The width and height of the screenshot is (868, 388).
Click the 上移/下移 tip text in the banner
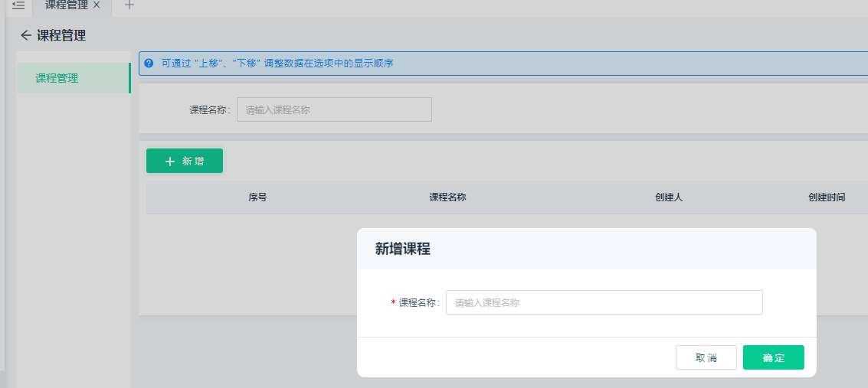[x=277, y=64]
